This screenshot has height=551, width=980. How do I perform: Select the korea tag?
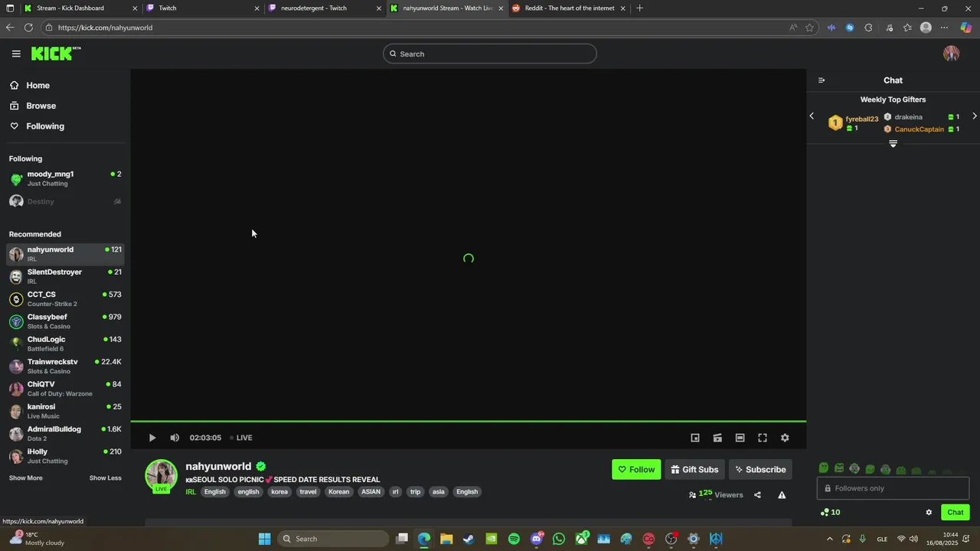click(x=279, y=492)
